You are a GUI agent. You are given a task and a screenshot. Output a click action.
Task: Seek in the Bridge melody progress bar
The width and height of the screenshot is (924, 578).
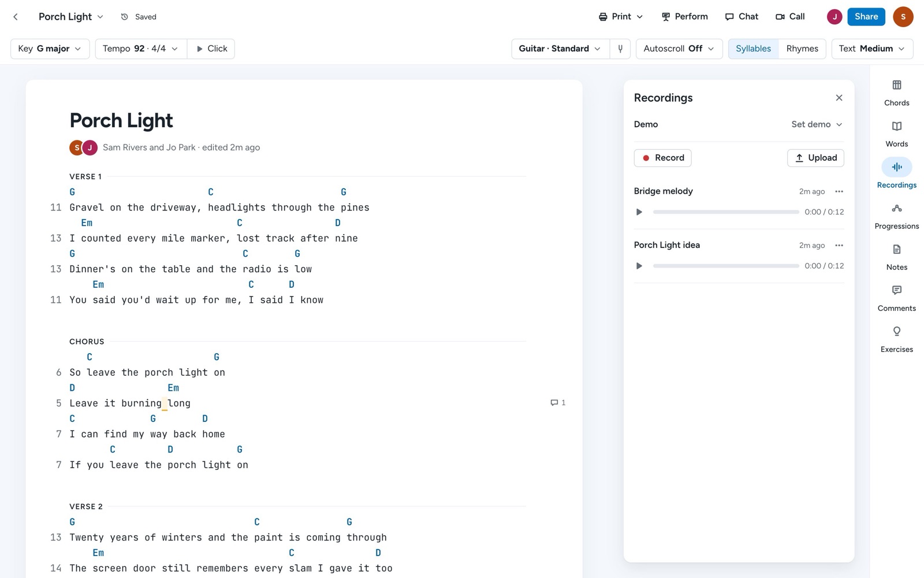pyautogui.click(x=726, y=212)
